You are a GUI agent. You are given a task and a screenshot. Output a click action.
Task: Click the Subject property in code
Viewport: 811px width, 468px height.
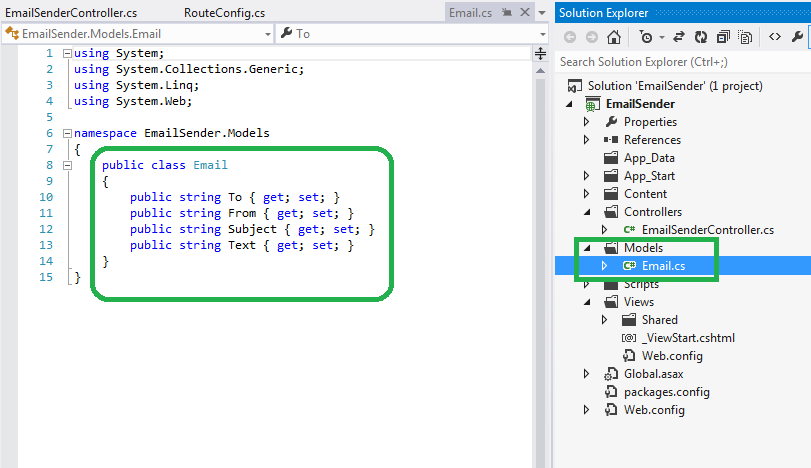252,229
